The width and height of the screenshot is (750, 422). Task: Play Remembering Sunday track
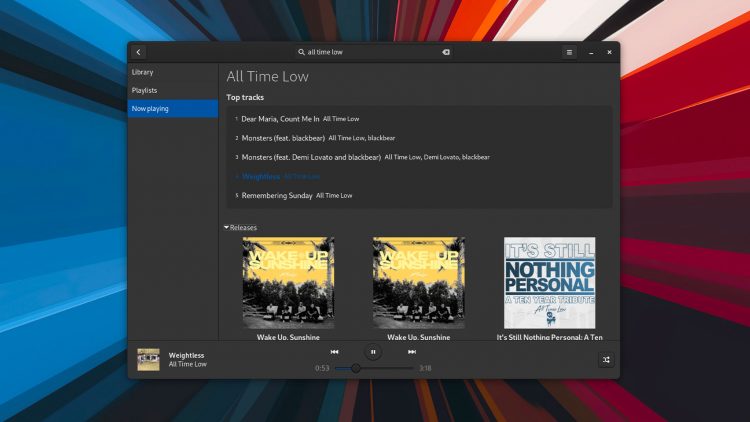(x=419, y=196)
